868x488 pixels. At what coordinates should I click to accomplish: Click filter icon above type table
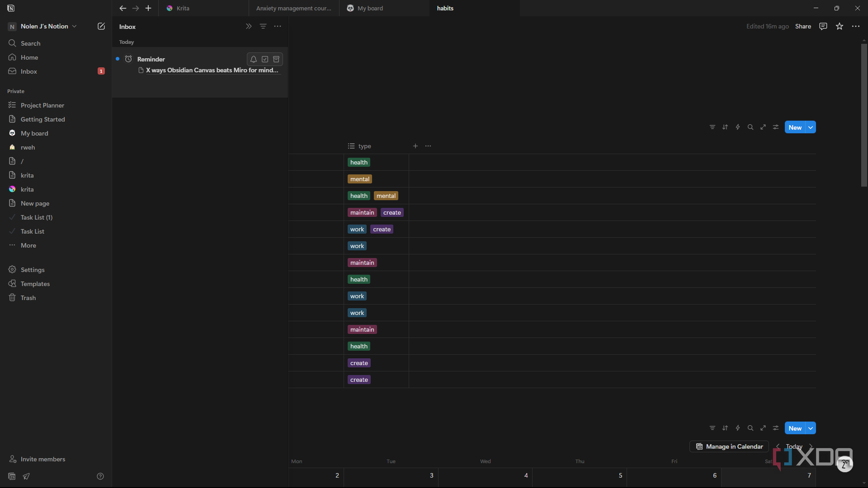pyautogui.click(x=712, y=127)
